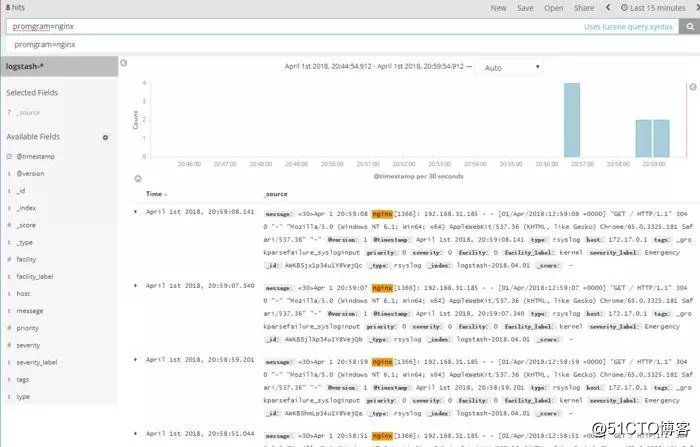Expand the 20:59:07.340 log row
Screen dimensions: 700x447
point(135,286)
